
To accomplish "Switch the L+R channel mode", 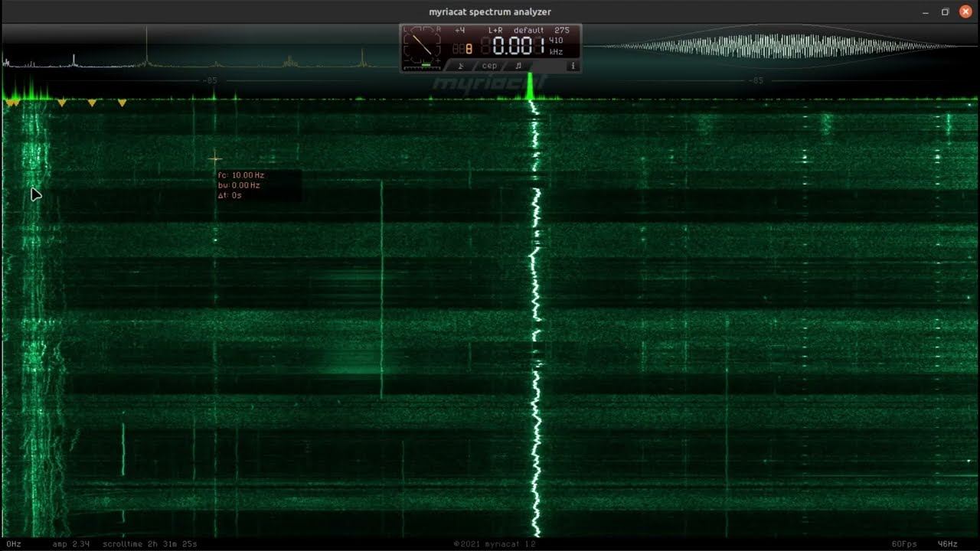I will 495,31.
